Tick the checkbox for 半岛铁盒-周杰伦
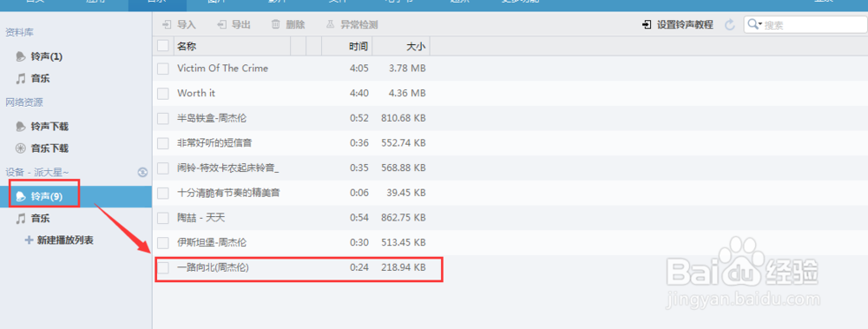 pos(163,119)
